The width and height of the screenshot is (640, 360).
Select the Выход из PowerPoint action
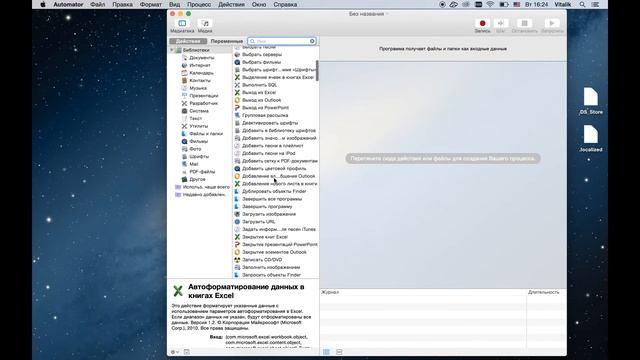265,108
